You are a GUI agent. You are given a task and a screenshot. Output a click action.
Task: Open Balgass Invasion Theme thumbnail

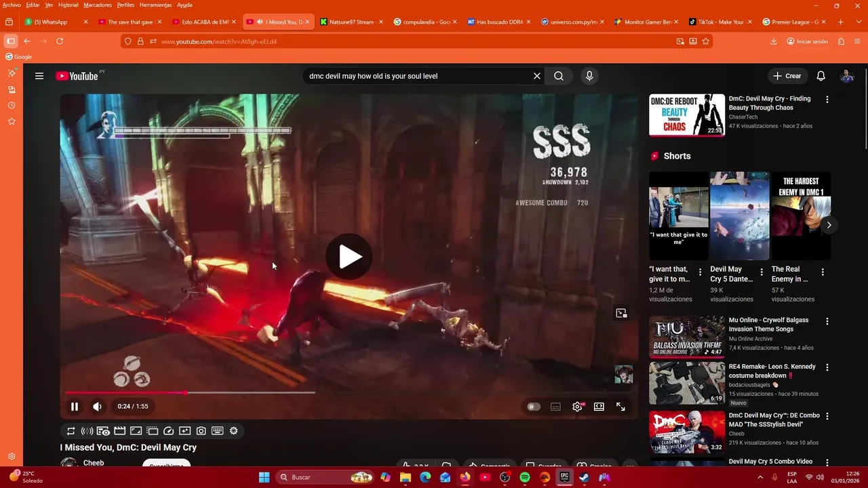point(687,336)
